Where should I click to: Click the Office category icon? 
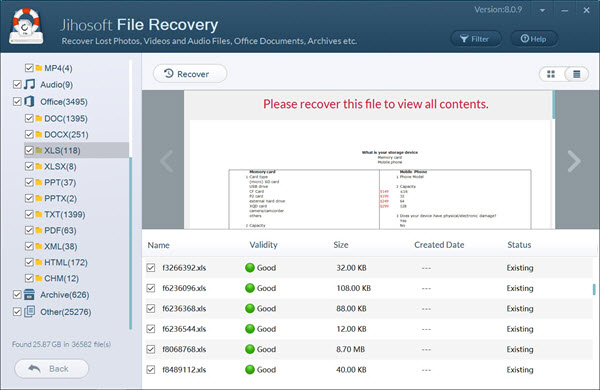(29, 101)
